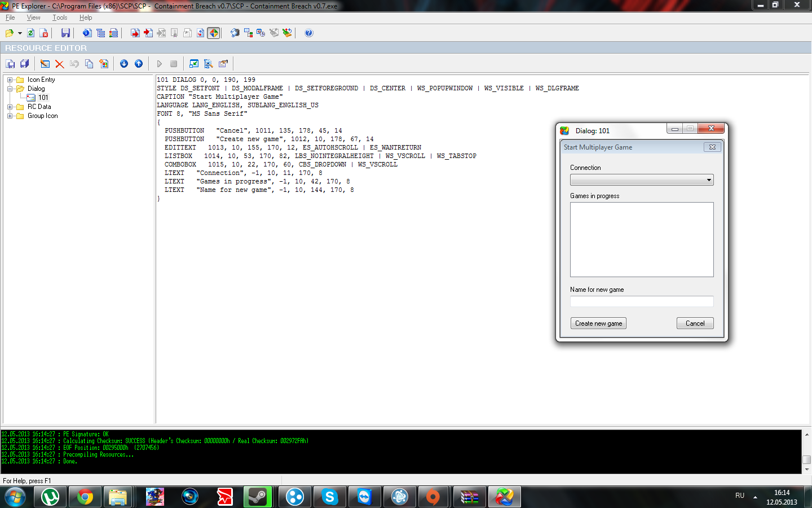Image resolution: width=812 pixels, height=508 pixels.
Task: Select the Icon Entry folder
Action: pyautogui.click(x=41, y=80)
